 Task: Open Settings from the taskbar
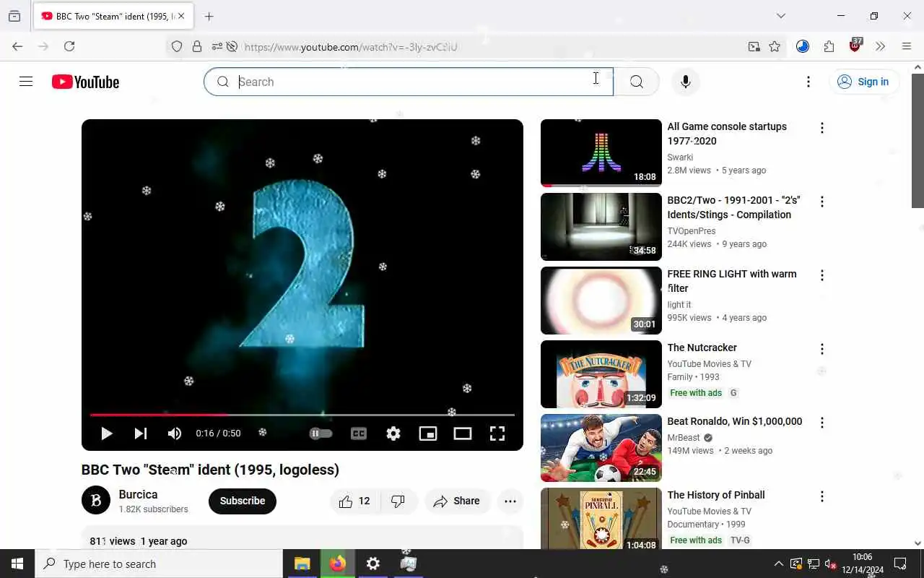[372, 564]
